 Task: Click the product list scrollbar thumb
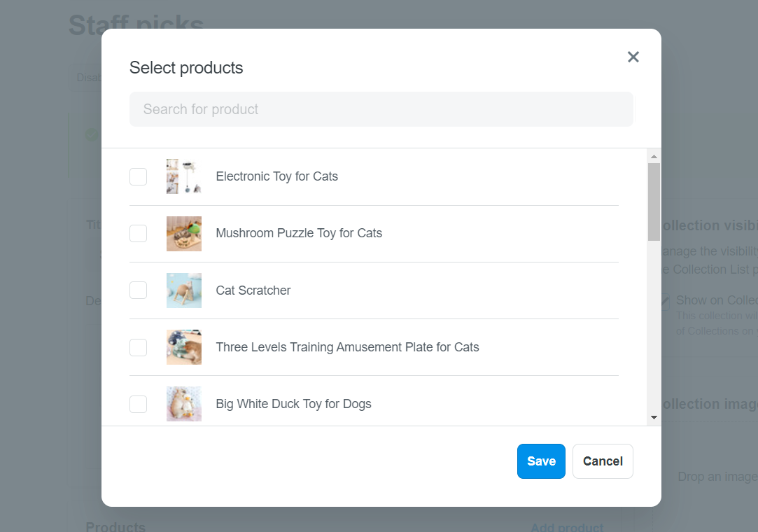654,202
